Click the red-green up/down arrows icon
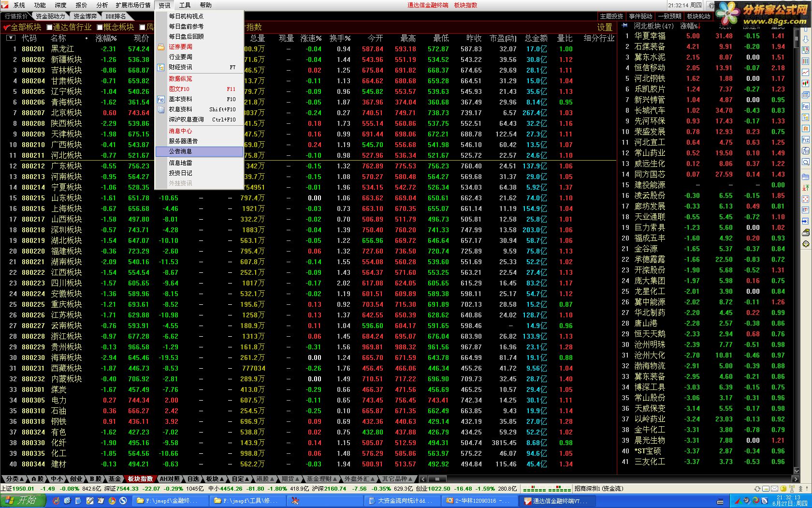 [806, 188]
